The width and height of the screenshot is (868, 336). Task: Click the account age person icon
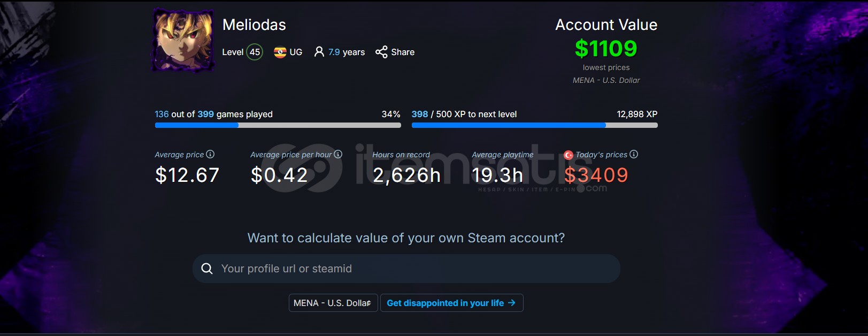point(319,52)
